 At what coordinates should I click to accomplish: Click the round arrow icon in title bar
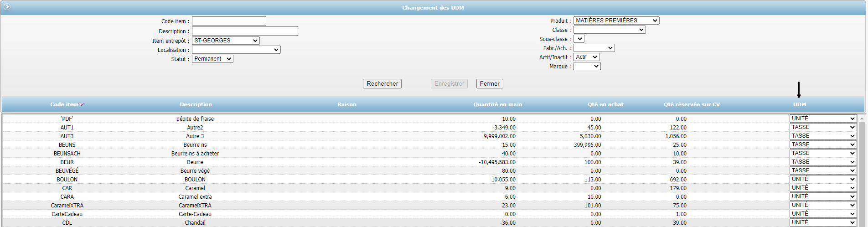(7, 7)
